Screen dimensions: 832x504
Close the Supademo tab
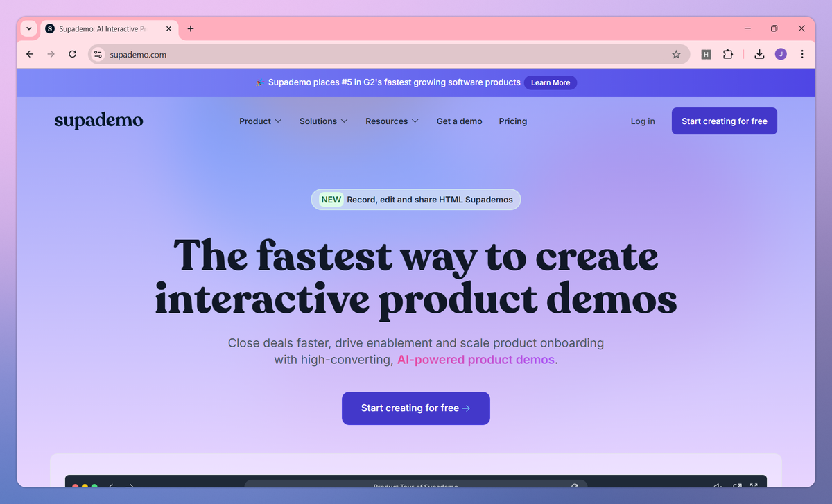click(x=168, y=28)
